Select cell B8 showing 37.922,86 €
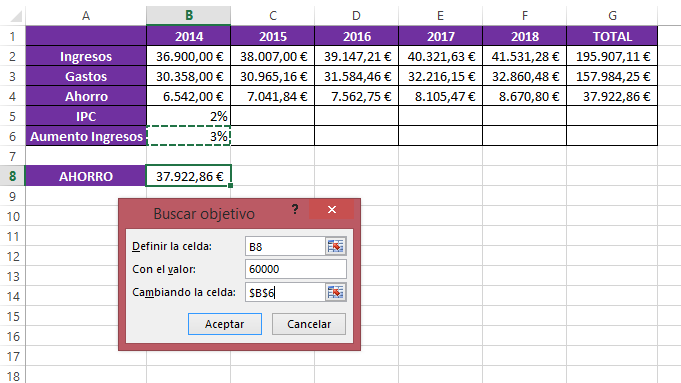 click(188, 176)
